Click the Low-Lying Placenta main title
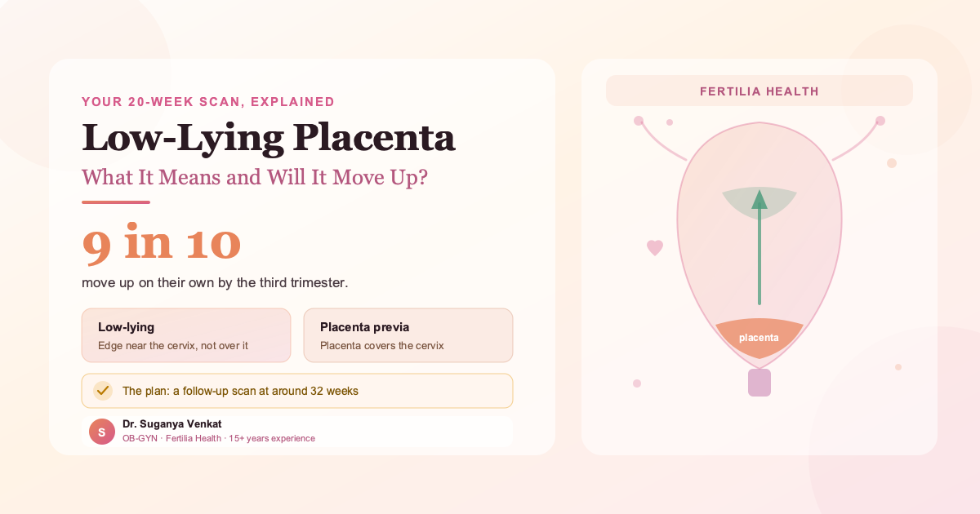This screenshot has height=514, width=980. pyautogui.click(x=269, y=137)
